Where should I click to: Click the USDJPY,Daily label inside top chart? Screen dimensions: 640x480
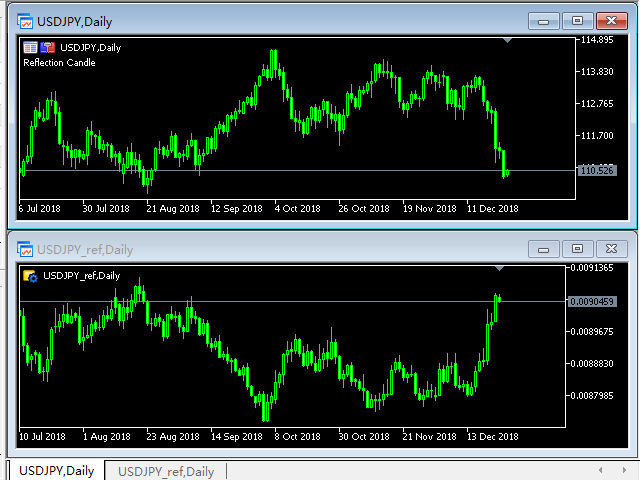tap(91, 48)
